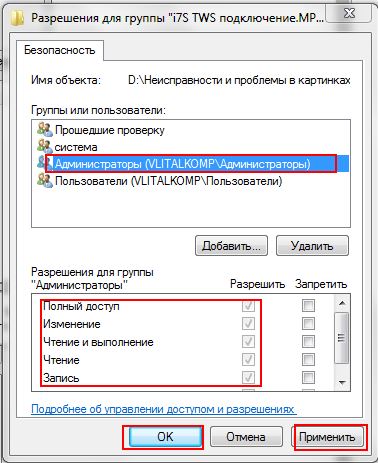Tick the Запретить checkbox for Изменение
The height and width of the screenshot is (463, 378).
308,323
